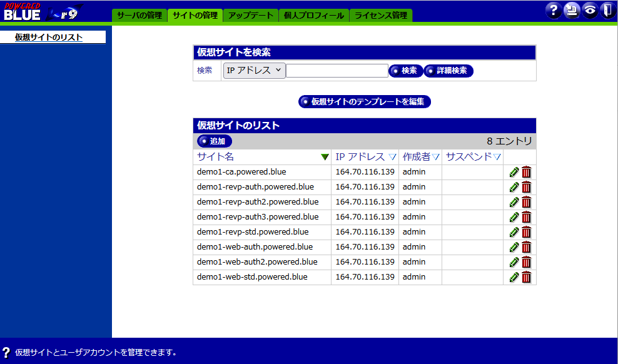
Task: Open the IP アドレス search type dropdown
Action: point(254,71)
